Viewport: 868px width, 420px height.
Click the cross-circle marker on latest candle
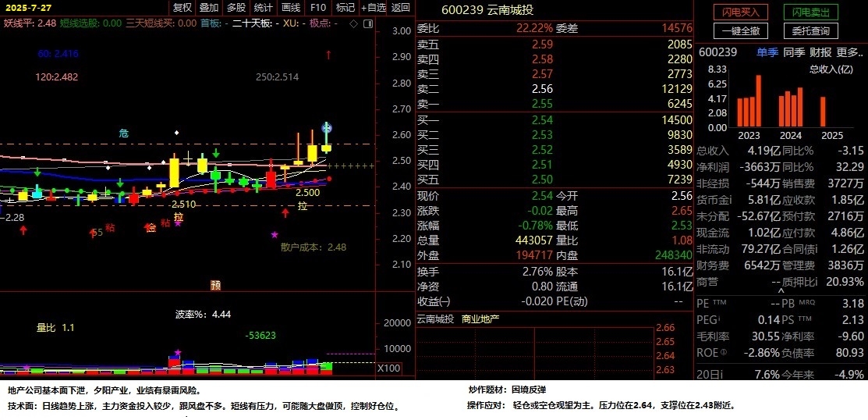point(327,129)
